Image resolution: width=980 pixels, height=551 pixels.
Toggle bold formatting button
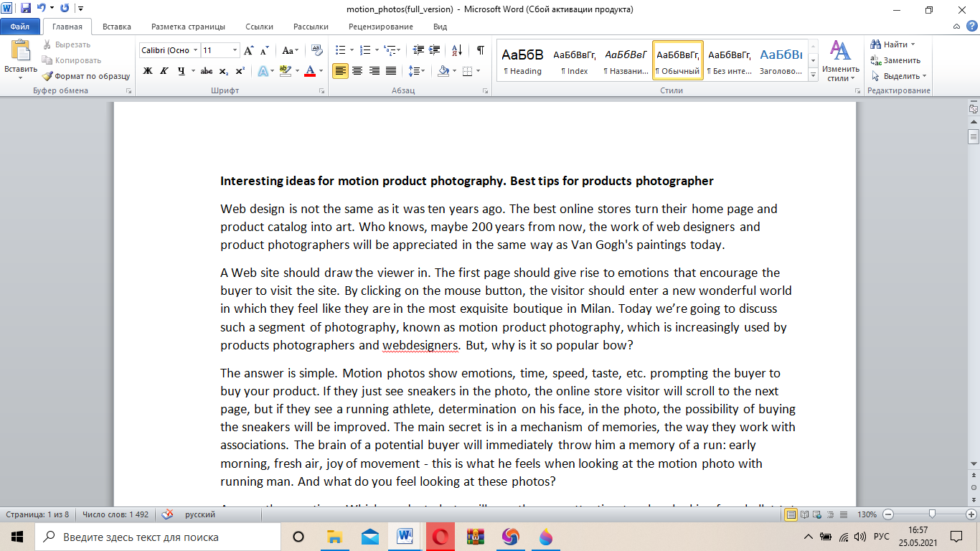pyautogui.click(x=148, y=71)
